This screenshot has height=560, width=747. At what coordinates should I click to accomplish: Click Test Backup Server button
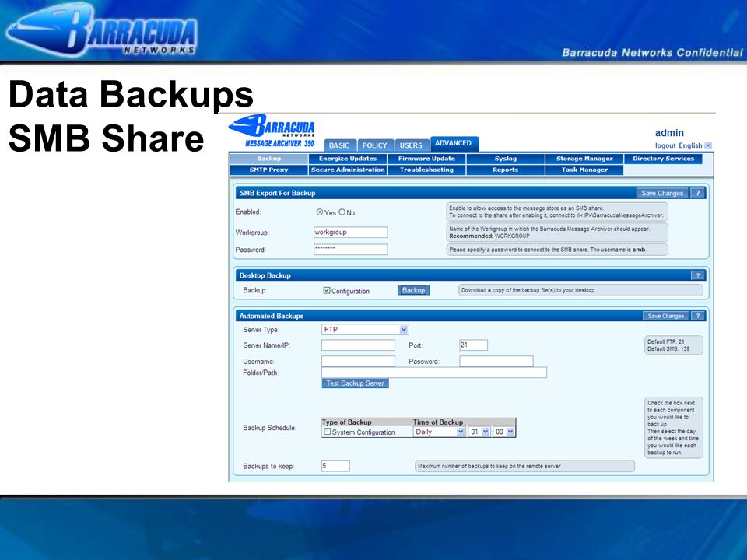pos(355,383)
